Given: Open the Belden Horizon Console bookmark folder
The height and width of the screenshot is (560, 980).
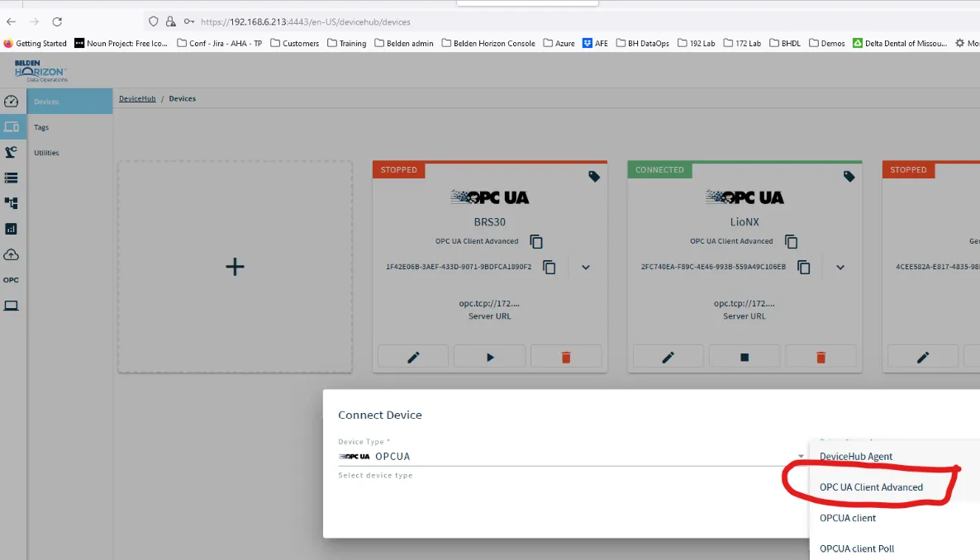Looking at the screenshot, I should point(488,43).
